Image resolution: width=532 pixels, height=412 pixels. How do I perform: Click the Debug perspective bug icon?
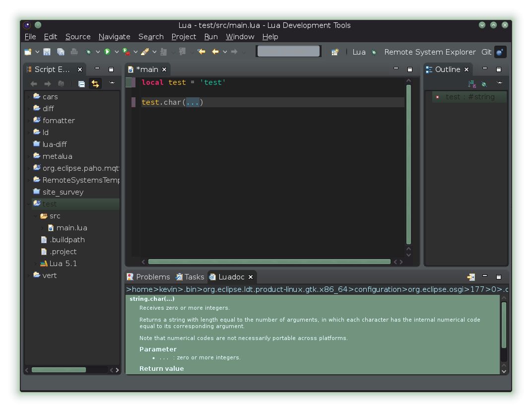click(374, 52)
